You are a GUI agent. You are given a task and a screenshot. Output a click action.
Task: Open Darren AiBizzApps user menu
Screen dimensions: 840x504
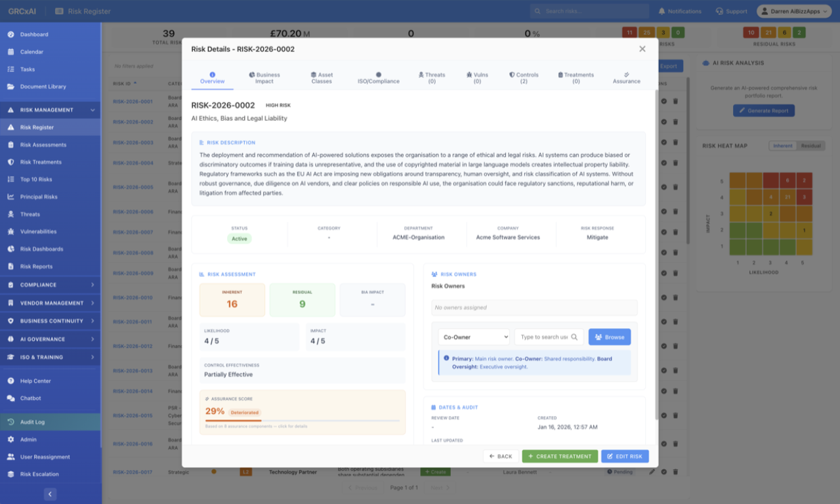(x=793, y=11)
